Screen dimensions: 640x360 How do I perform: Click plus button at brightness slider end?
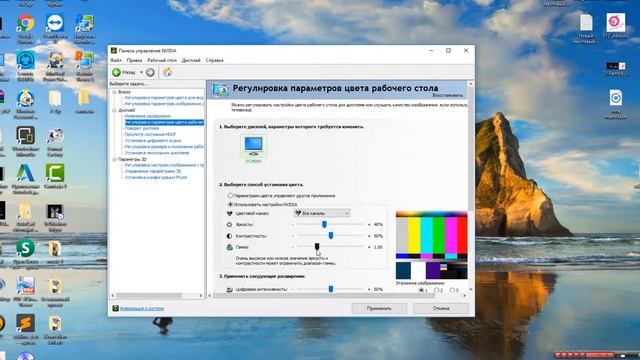369,224
